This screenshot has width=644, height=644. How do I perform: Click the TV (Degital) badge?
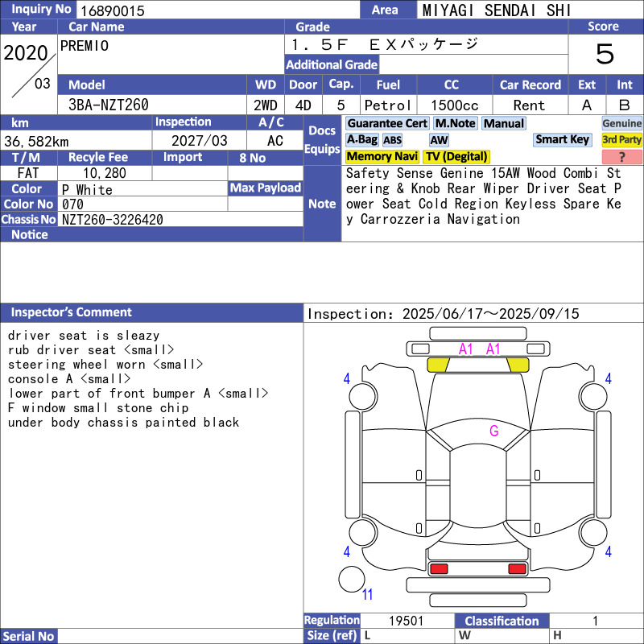pyautogui.click(x=456, y=157)
